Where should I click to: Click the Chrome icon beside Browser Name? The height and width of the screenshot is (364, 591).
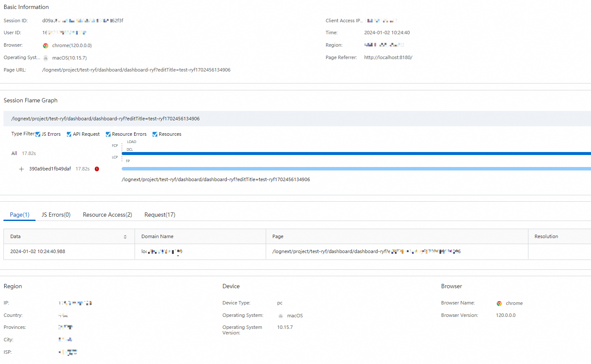pyautogui.click(x=499, y=304)
